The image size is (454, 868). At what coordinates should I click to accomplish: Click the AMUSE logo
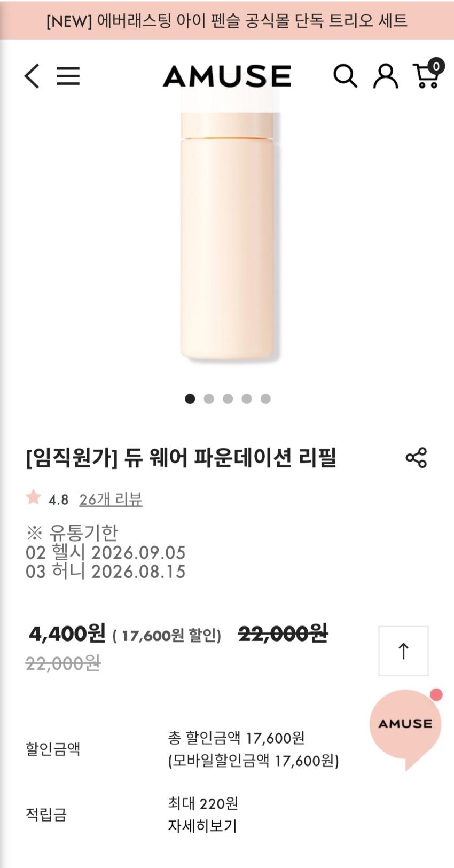(x=227, y=76)
